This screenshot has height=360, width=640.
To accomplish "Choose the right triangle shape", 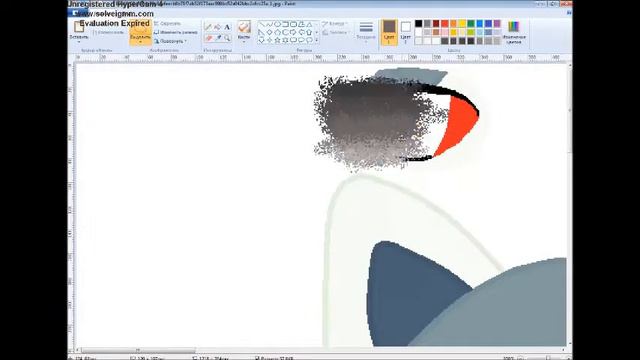I will (x=262, y=32).
